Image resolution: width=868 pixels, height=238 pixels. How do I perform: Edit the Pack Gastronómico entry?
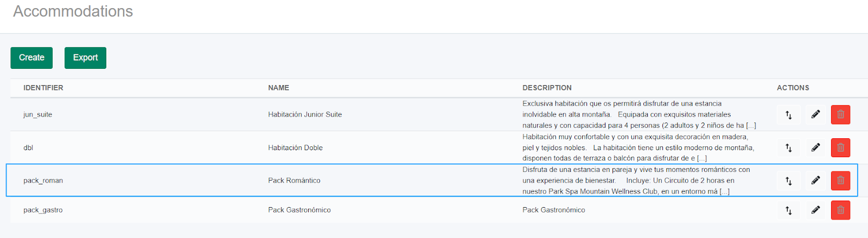tap(815, 210)
